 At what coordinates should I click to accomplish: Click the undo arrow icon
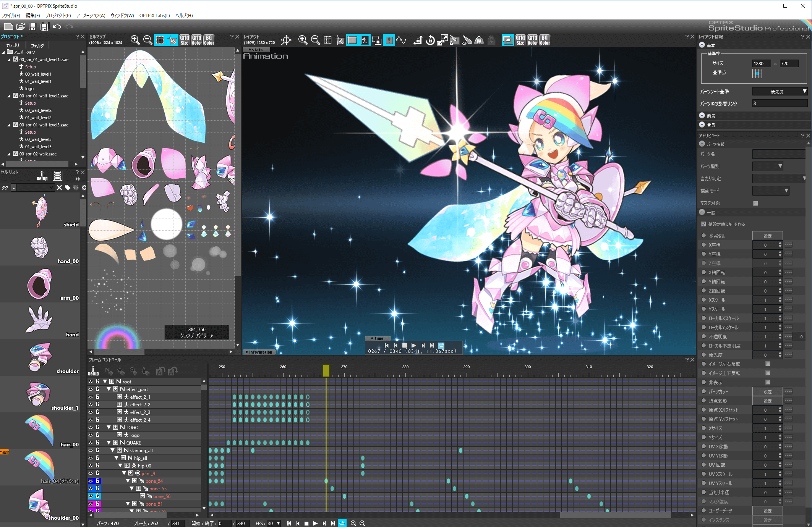pyautogui.click(x=57, y=26)
